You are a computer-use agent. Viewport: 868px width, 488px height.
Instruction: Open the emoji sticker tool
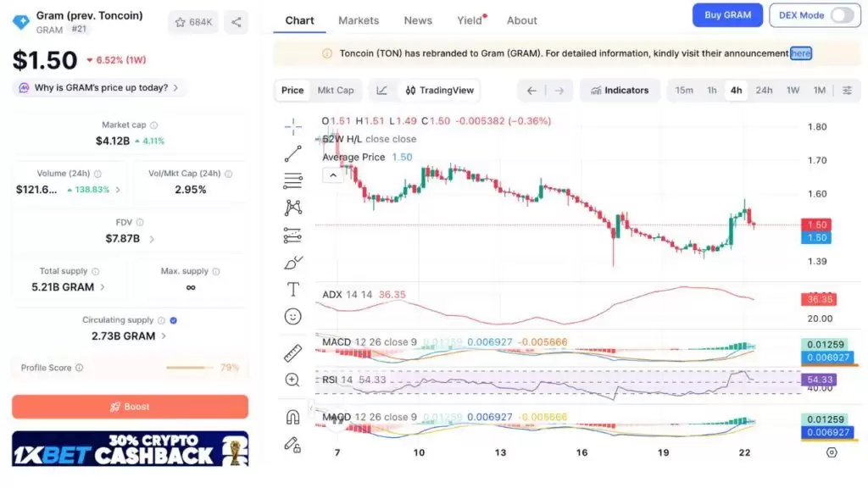[292, 317]
